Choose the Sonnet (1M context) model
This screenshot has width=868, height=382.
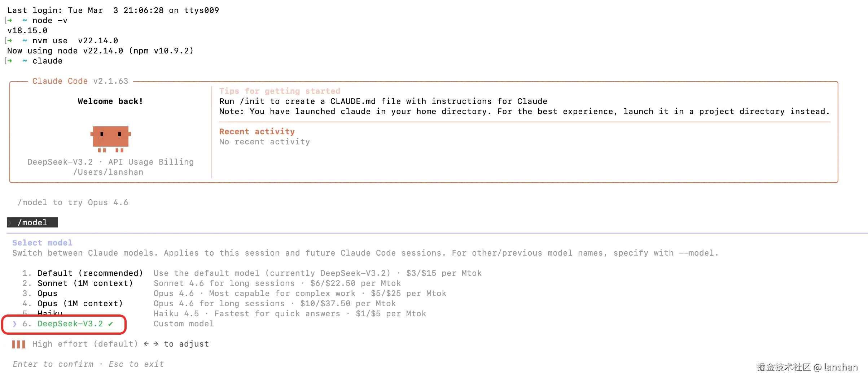tap(85, 283)
